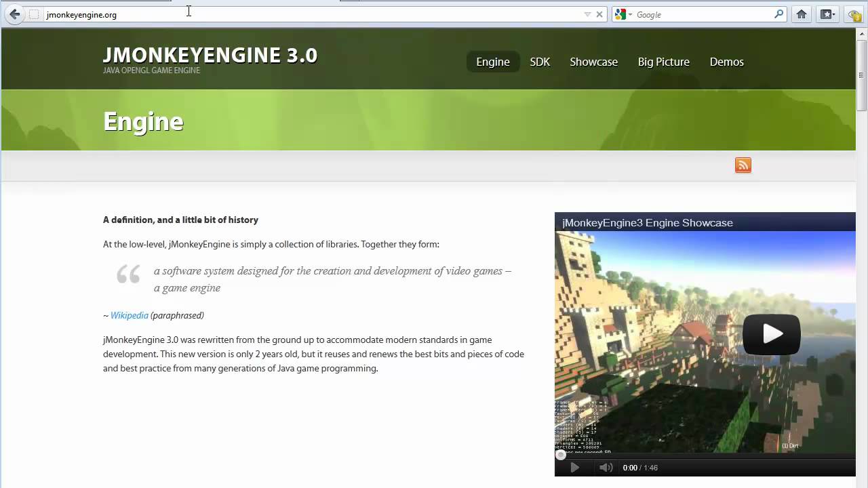Click the small play button in video controls
This screenshot has height=488, width=868.
pyautogui.click(x=574, y=467)
